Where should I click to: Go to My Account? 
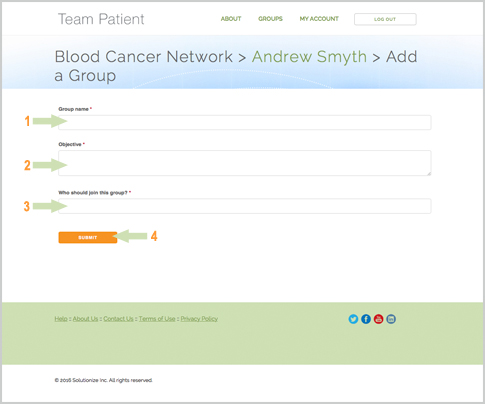319,19
